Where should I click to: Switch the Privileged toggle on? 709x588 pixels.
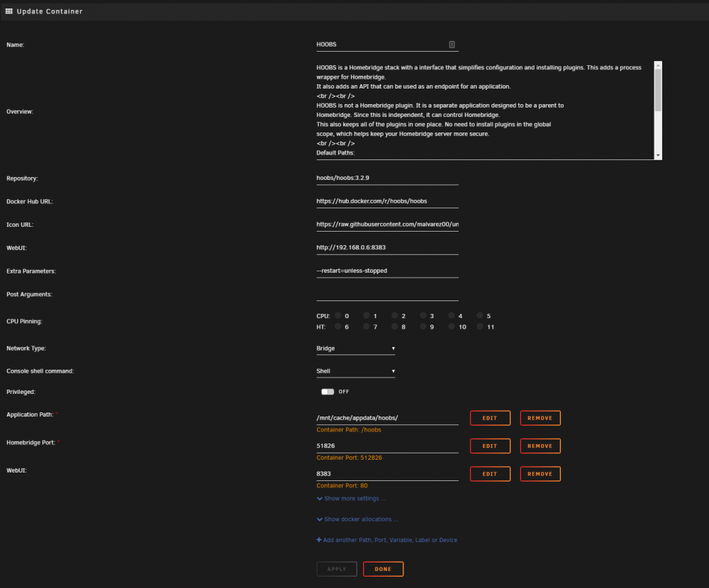click(328, 392)
